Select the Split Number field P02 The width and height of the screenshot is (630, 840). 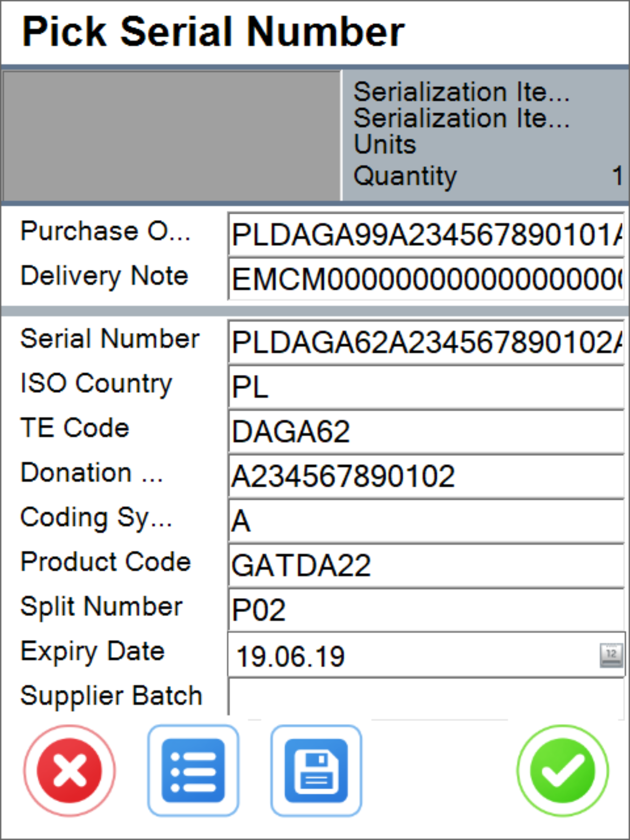point(425,611)
